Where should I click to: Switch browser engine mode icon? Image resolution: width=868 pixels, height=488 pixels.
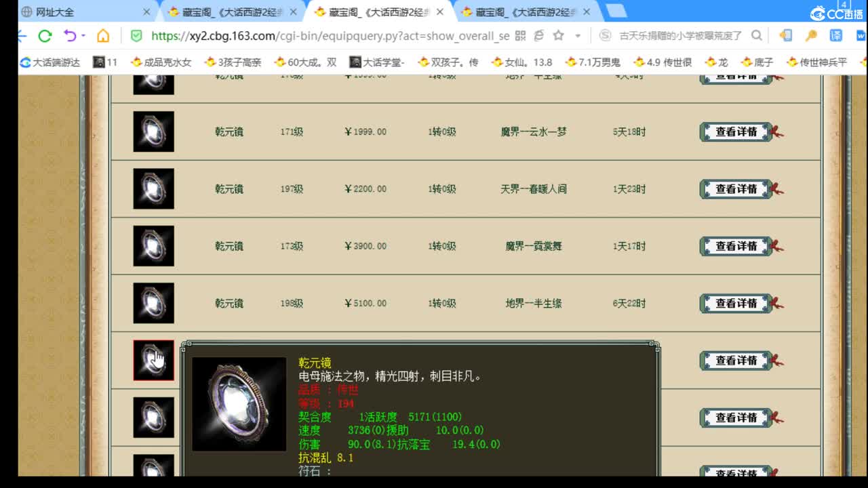[x=539, y=36]
